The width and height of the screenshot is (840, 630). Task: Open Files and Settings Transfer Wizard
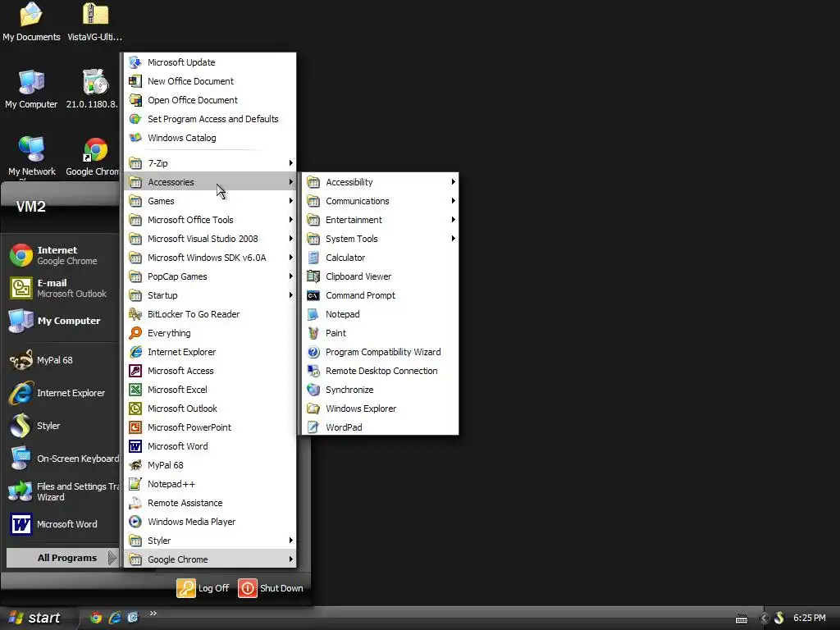(62, 491)
